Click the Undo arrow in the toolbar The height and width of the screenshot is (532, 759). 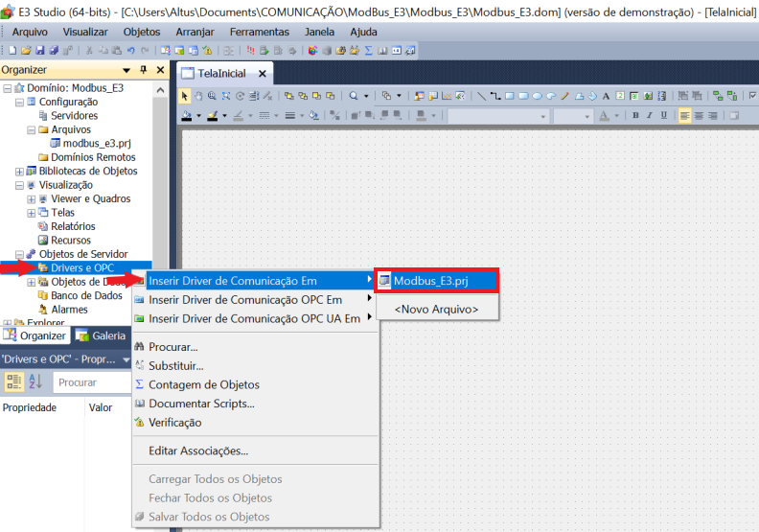[x=130, y=50]
